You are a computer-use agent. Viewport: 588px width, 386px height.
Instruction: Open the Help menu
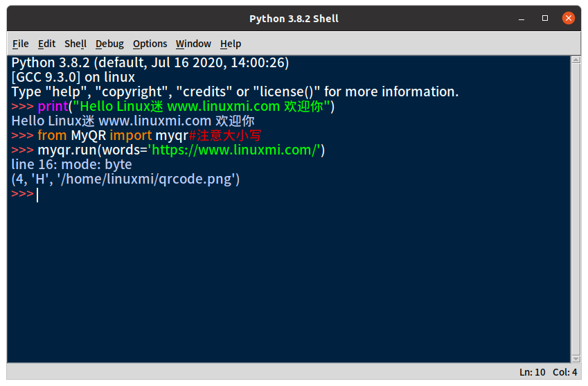click(231, 44)
